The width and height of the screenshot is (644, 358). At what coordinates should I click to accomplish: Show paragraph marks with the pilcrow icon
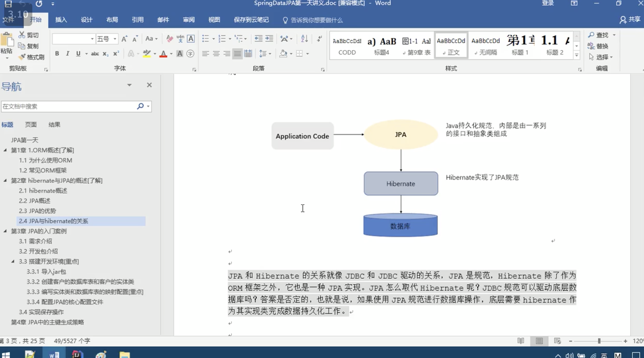pos(319,39)
